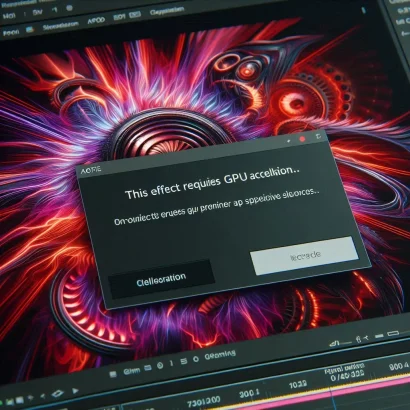410x410 pixels.
Task: Click the light gray button in the dialog
Action: click(x=304, y=256)
